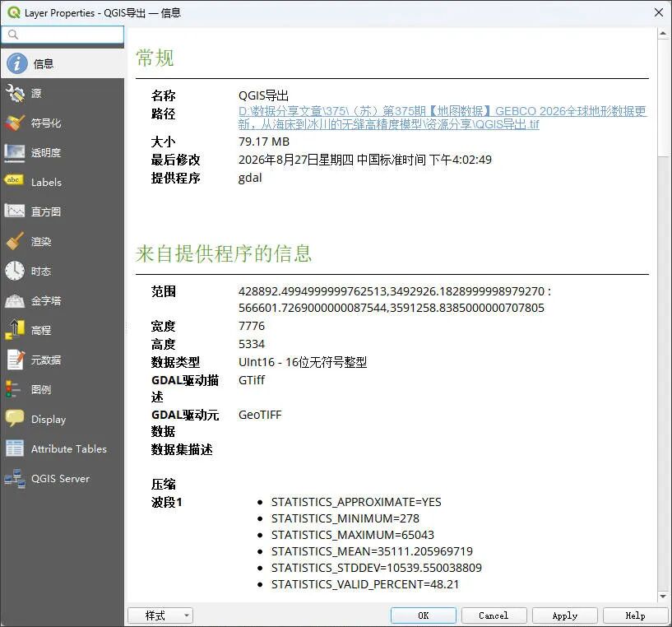Viewport: 672px width, 627px height.
Task: Click STATISTICS_MAXIMUM=65043 entry
Action: (352, 535)
